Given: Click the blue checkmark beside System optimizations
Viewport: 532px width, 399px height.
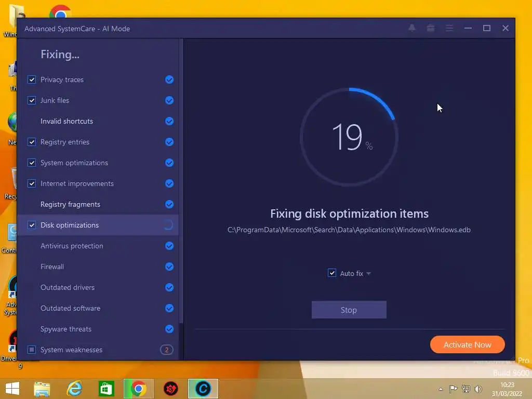Looking at the screenshot, I should click(x=169, y=163).
